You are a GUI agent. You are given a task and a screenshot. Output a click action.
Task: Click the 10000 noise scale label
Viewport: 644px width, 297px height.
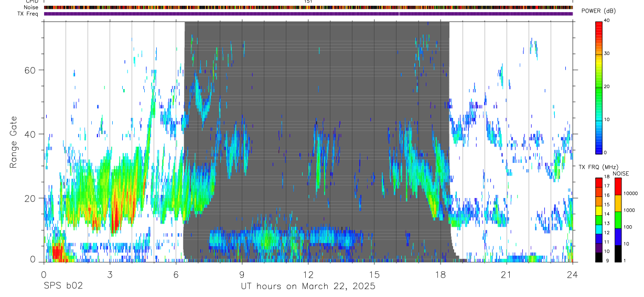tap(631, 194)
